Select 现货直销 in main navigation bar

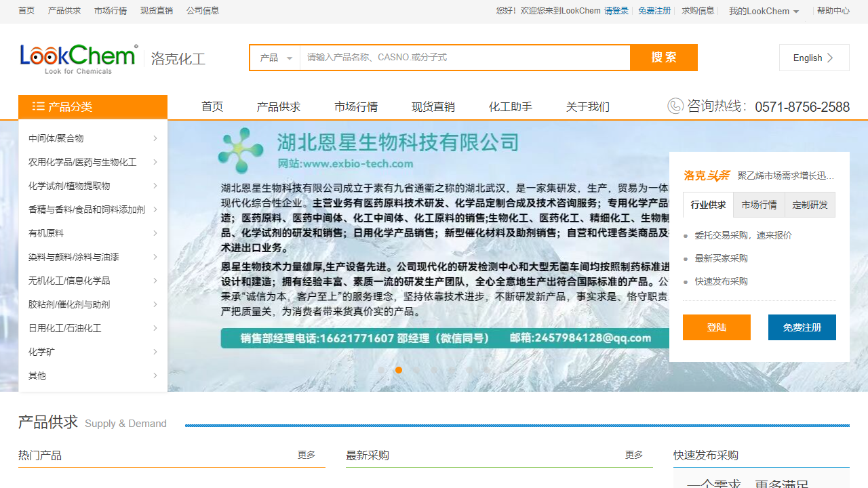(433, 106)
